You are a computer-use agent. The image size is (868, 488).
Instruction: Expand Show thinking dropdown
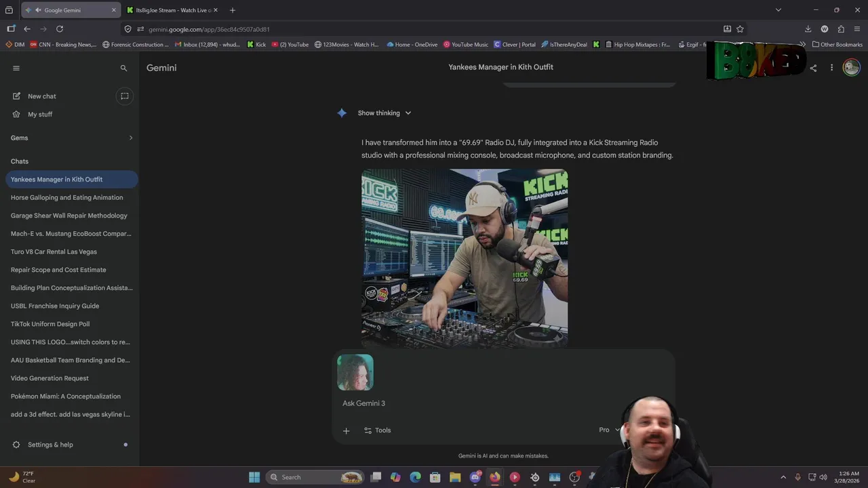(384, 113)
